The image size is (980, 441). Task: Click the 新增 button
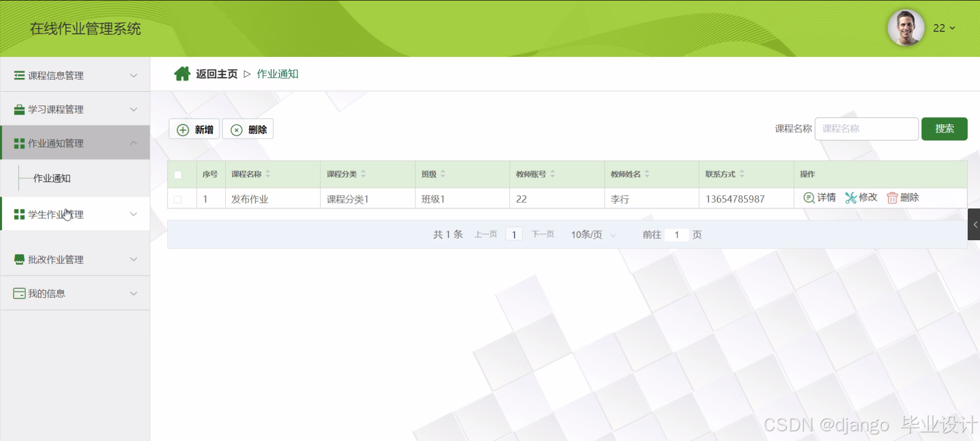tap(195, 130)
